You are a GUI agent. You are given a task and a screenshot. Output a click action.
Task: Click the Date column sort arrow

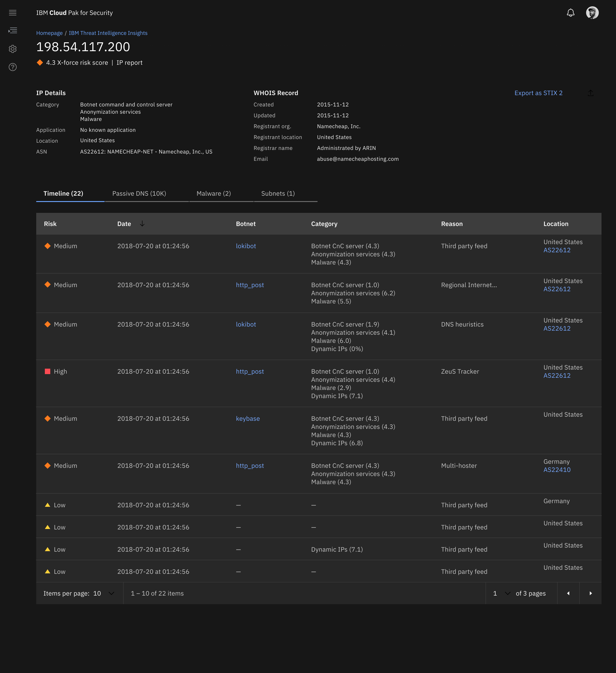click(142, 224)
